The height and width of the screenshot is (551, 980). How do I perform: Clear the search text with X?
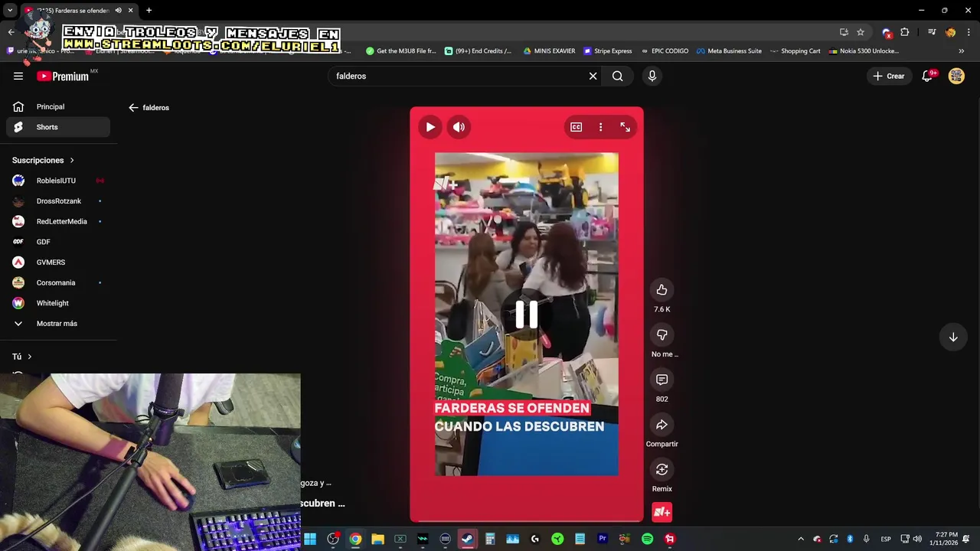click(x=593, y=76)
